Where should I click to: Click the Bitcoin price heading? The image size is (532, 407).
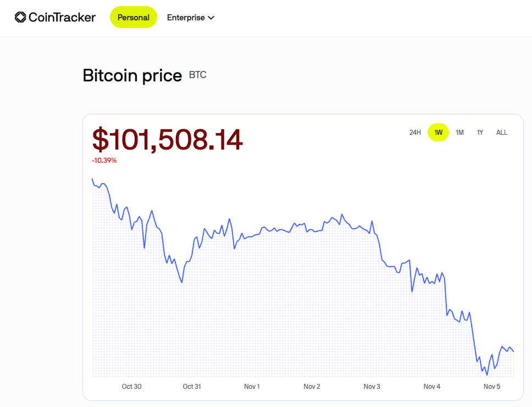click(132, 75)
